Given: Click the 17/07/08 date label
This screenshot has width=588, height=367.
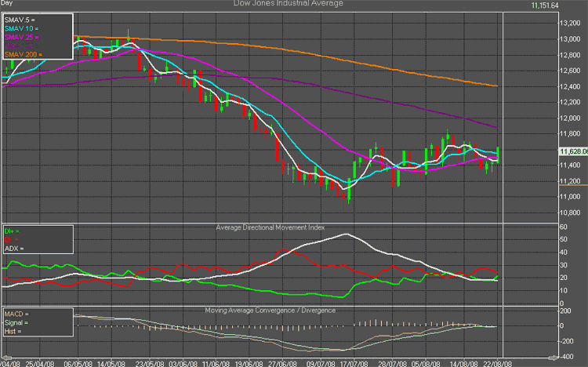Looking at the screenshot, I should [x=354, y=364].
